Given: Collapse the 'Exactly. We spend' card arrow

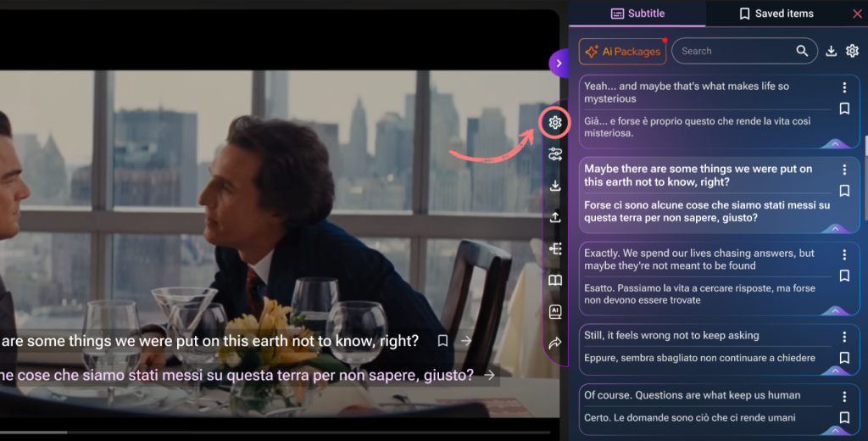Looking at the screenshot, I should [x=835, y=310].
